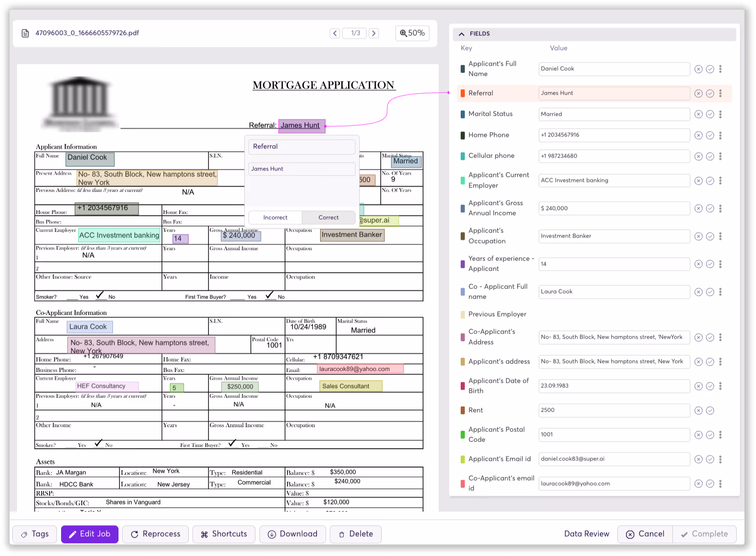756x556 pixels.
Task: Cancel the data review
Action: click(x=645, y=534)
